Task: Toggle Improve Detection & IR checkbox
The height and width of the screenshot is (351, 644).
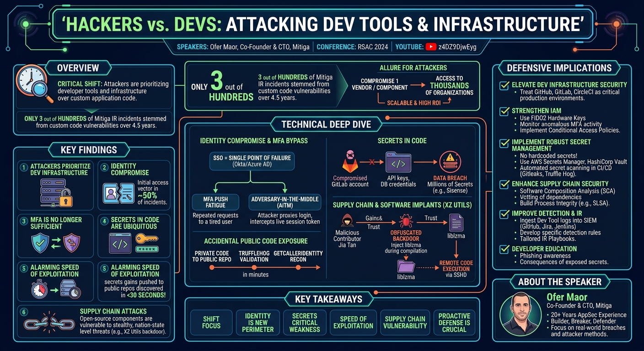Action: tap(504, 213)
